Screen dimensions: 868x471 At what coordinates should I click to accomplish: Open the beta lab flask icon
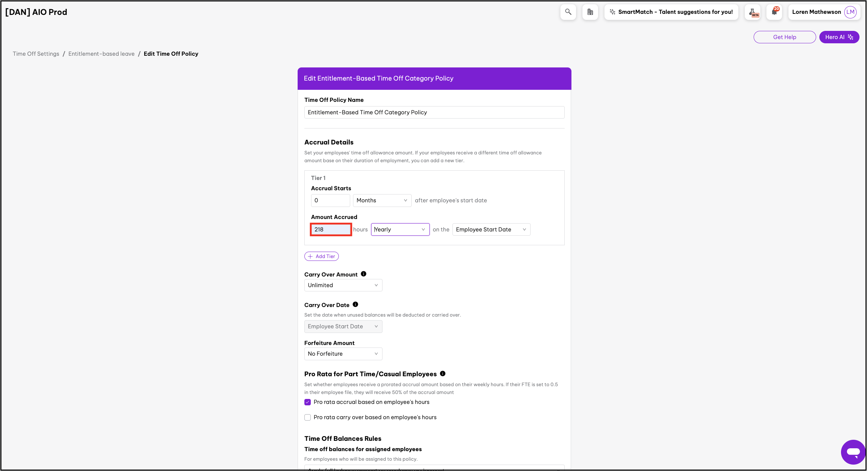tap(753, 12)
